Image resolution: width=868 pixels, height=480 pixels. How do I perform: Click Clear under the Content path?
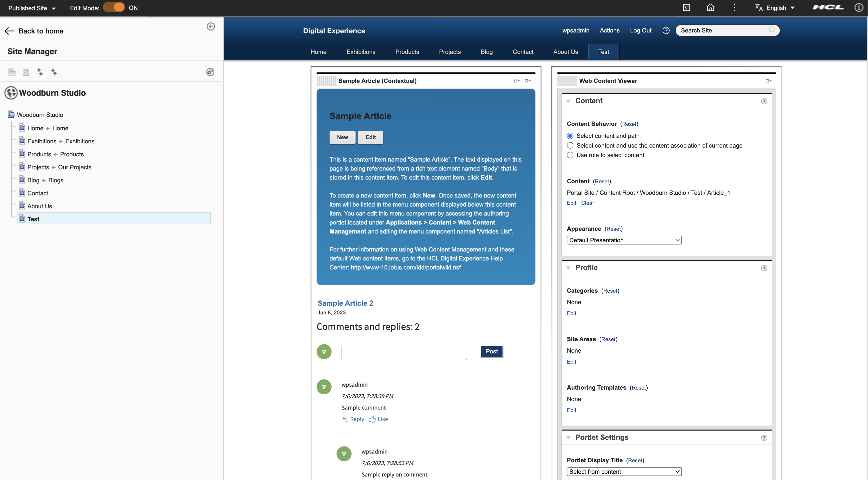[588, 203]
